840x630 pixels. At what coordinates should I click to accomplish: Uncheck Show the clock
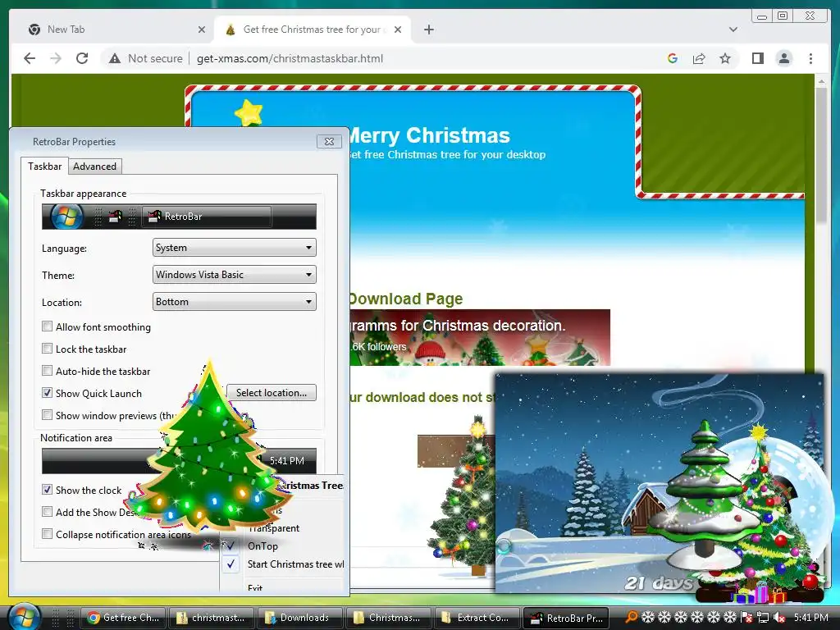(47, 490)
